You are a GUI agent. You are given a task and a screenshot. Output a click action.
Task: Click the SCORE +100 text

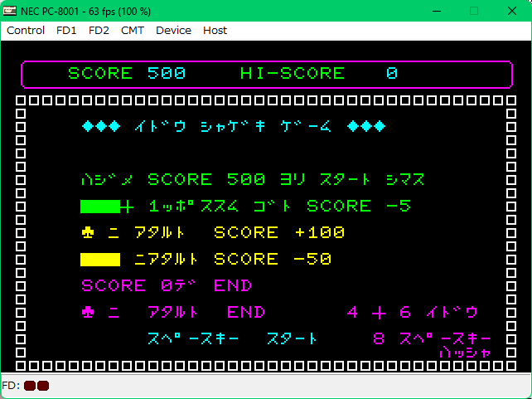tap(279, 232)
